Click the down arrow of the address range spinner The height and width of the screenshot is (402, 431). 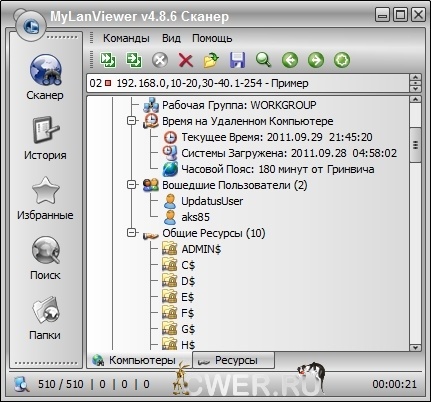415,88
